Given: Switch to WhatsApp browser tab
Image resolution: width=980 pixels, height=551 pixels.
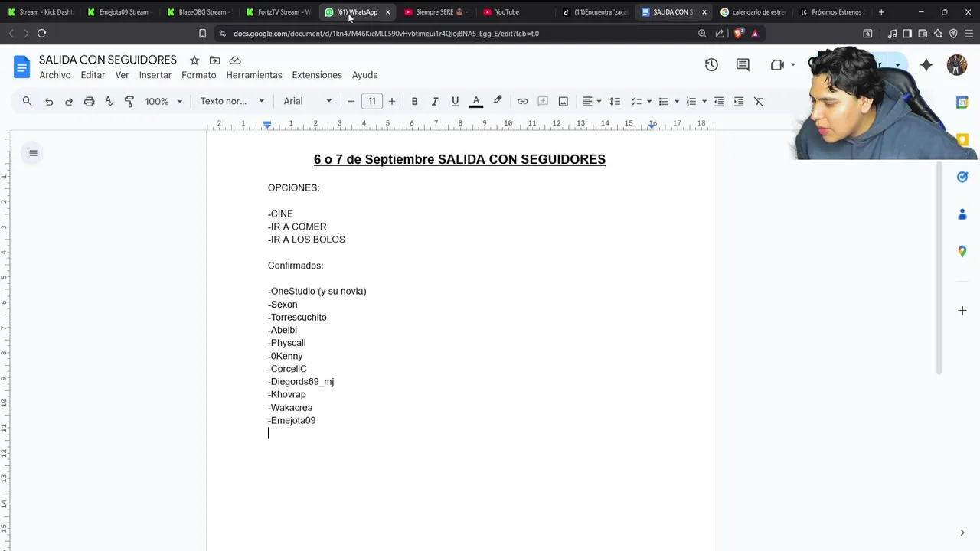Looking at the screenshot, I should click(358, 12).
